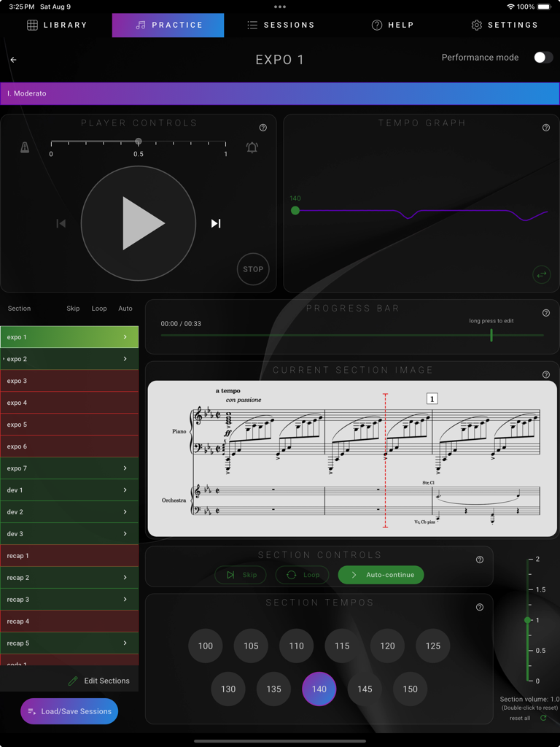Image resolution: width=560 pixels, height=747 pixels.
Task: Open the Help tab
Action: [392, 25]
